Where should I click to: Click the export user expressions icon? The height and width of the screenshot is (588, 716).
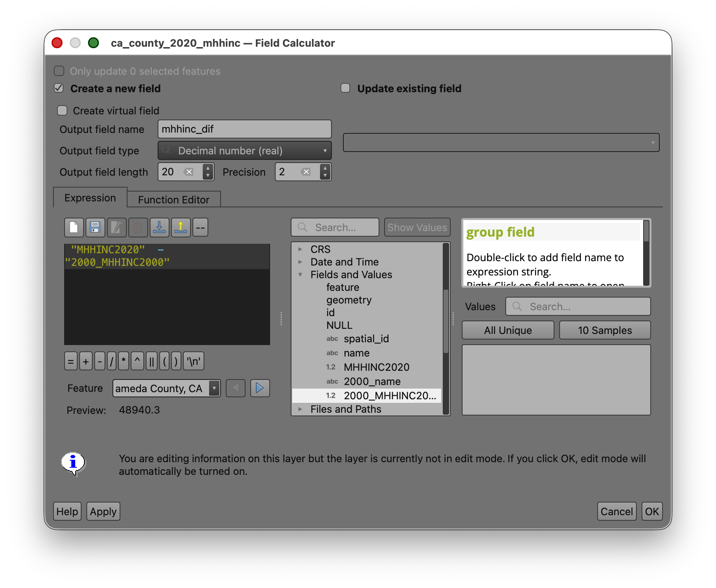181,228
